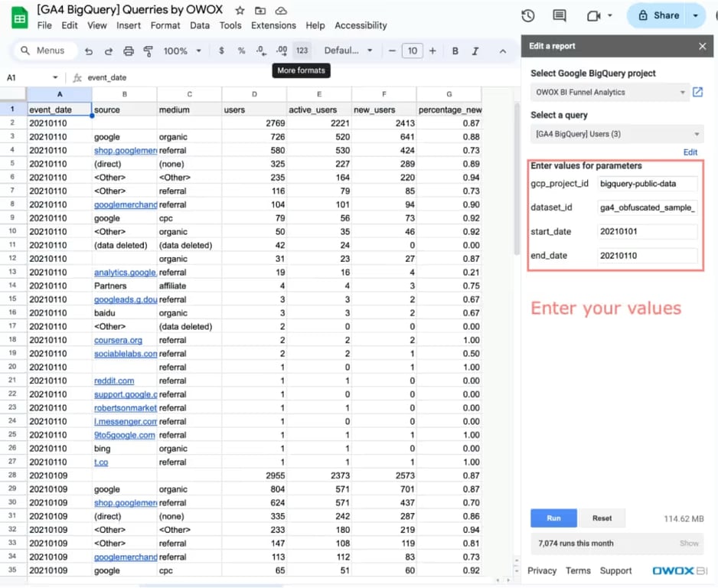Increase font size plus button
This screenshot has height=588, width=718.
point(432,51)
